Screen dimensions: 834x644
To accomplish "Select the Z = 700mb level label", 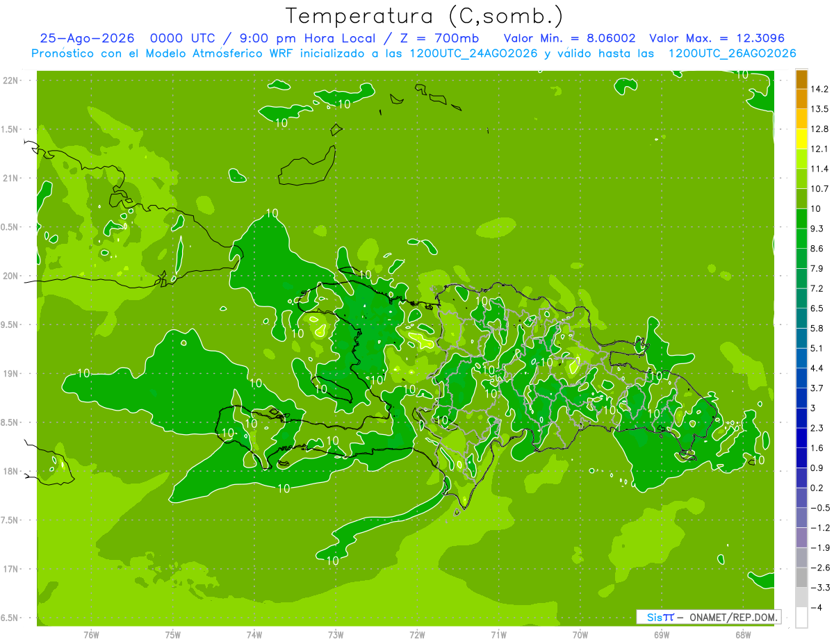I will (x=439, y=39).
